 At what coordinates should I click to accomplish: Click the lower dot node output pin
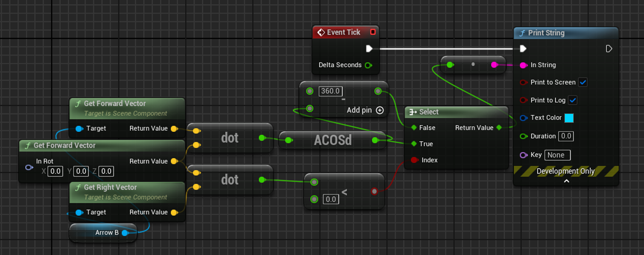coord(262,180)
